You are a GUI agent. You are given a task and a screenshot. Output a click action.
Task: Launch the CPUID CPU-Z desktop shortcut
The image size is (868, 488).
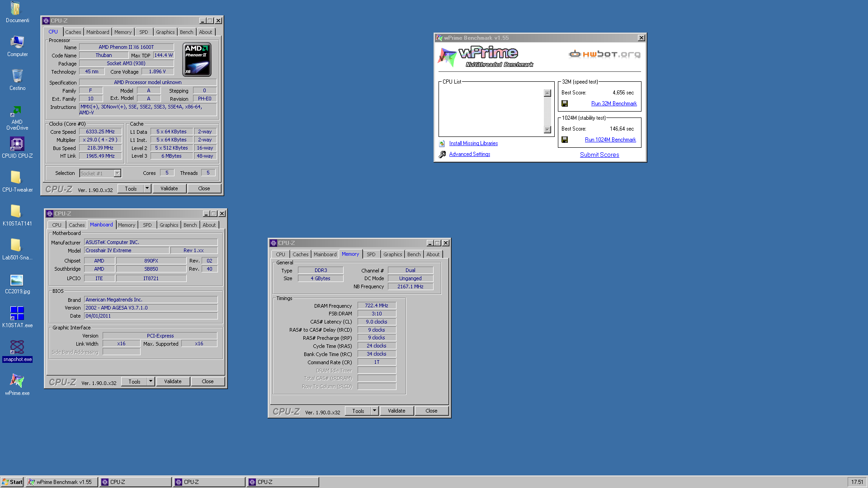(17, 148)
